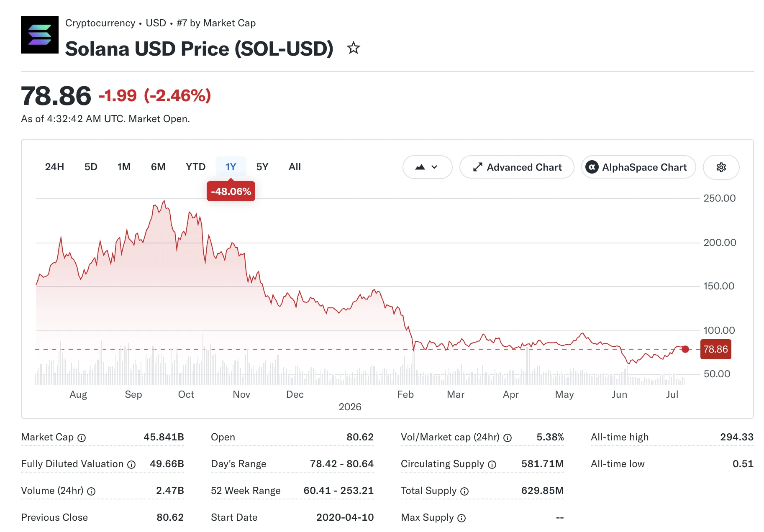Switch chart to 5Y range

click(262, 167)
